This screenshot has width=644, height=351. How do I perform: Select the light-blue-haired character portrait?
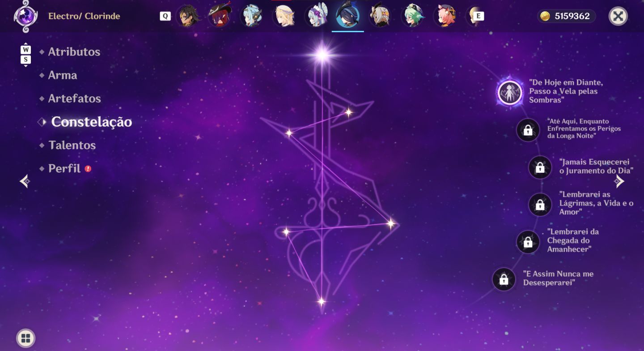[252, 16]
